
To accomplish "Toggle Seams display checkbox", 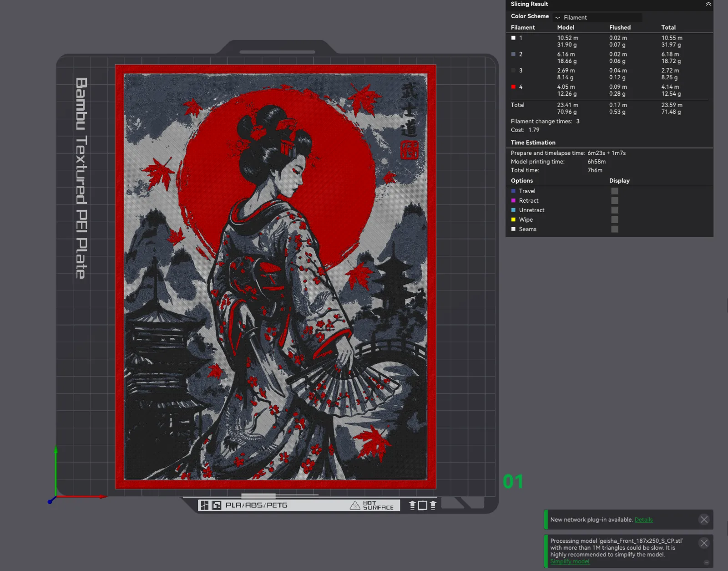I will [x=615, y=229].
